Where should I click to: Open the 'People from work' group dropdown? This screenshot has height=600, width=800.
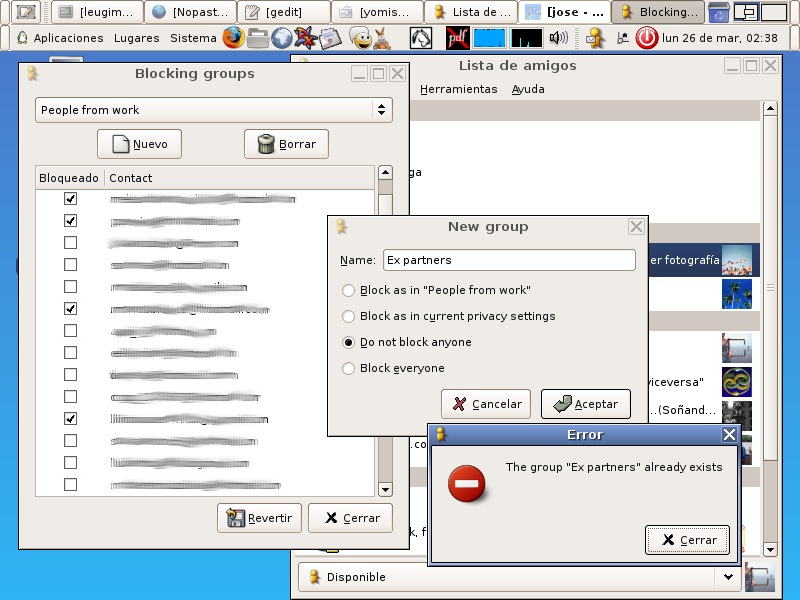pyautogui.click(x=214, y=110)
